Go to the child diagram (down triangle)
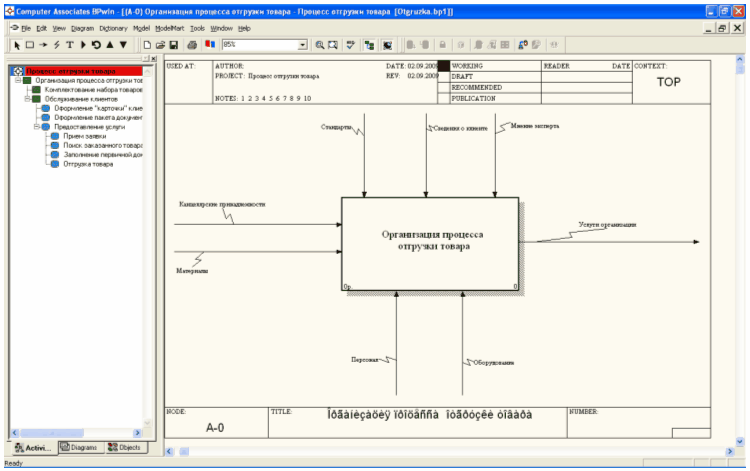The height and width of the screenshot is (471, 750). point(123,45)
